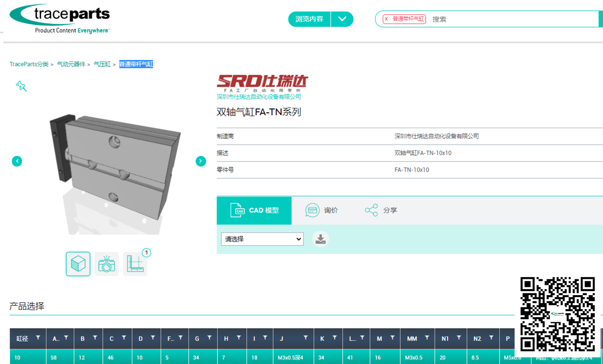Switch to the 分享 tab
The width and height of the screenshot is (603, 364).
381,211
